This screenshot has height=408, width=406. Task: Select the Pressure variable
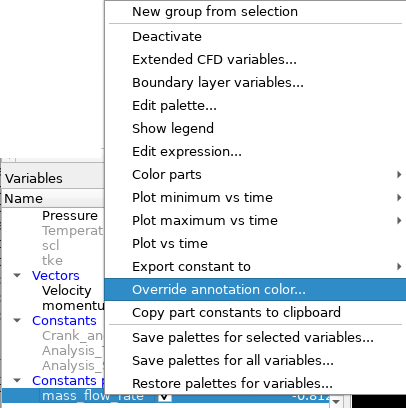[70, 215]
